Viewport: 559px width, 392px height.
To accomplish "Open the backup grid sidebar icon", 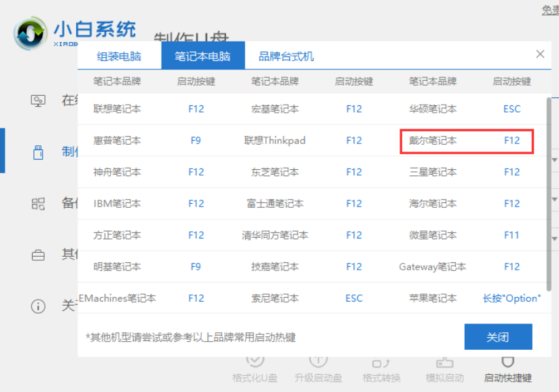I will coord(38,203).
